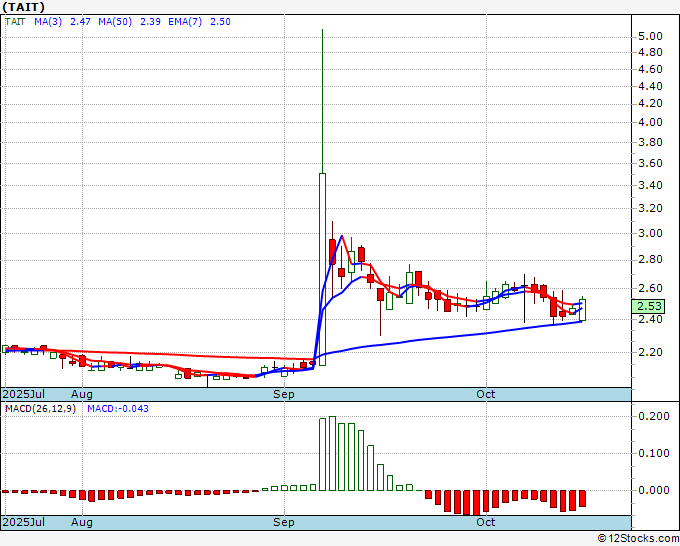Click the tall green September spike candle
Screen dimensions: 680x546
coord(322,269)
